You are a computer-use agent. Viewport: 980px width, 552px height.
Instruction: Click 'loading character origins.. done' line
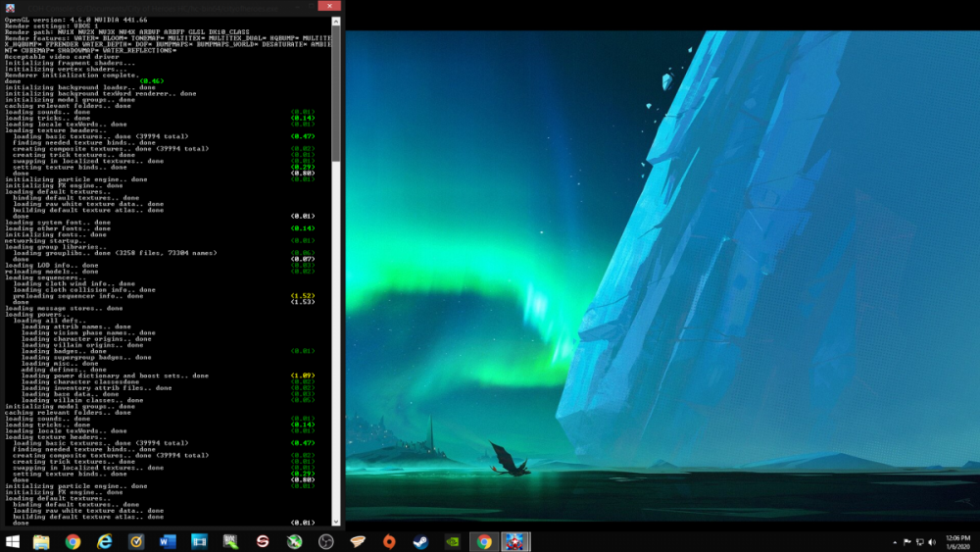(86, 339)
